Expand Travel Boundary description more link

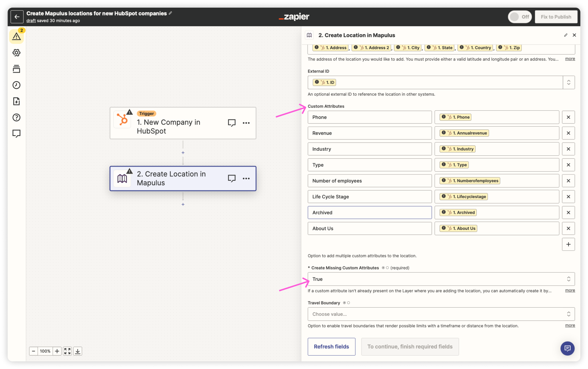pyautogui.click(x=570, y=325)
